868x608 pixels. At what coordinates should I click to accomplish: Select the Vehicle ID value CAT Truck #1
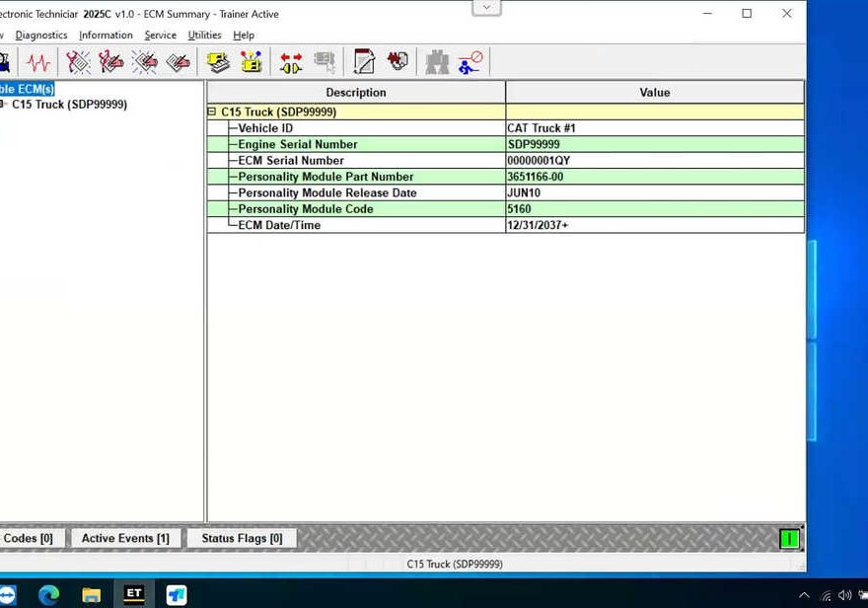[x=542, y=128]
